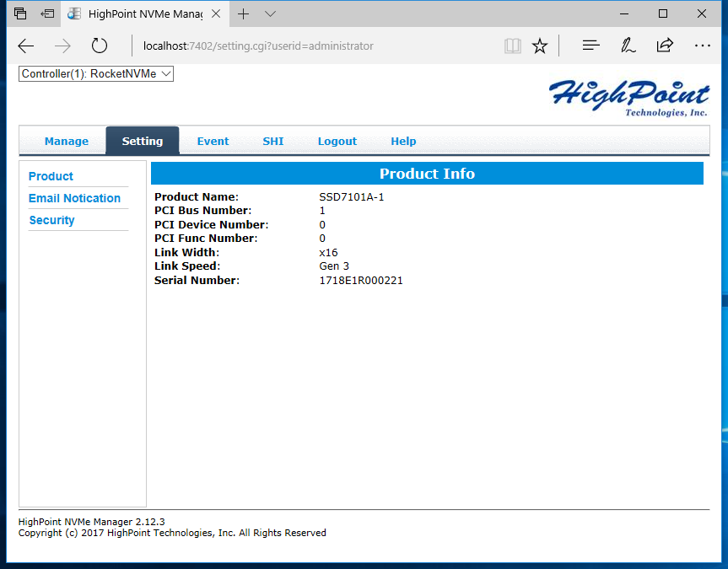The image size is (728, 569).
Task: Open tabs you've set aside icon
Action: tap(20, 13)
